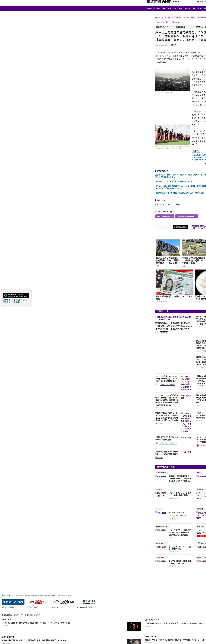Open the 国際 nav menu item
Viewport: 206px width, 644px height.
click(194, 8)
